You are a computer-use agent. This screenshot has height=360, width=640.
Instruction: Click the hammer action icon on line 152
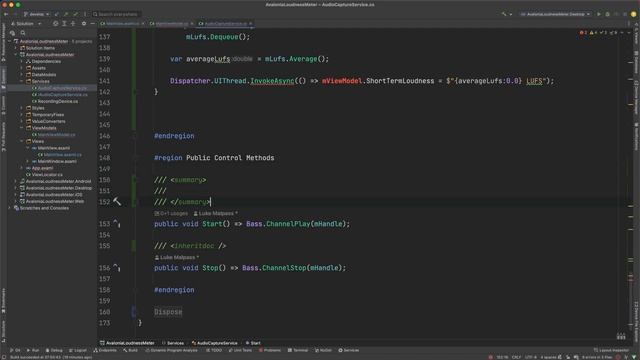coord(117,202)
